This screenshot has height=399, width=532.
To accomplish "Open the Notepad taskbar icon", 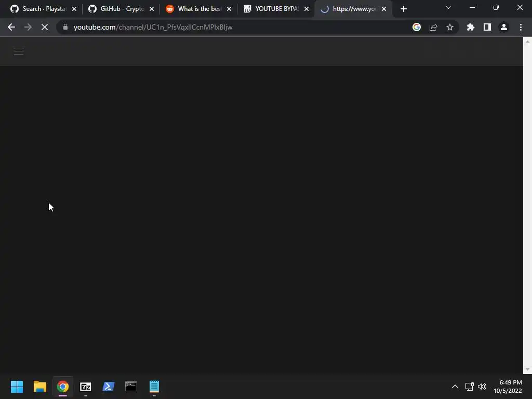I will point(154,387).
